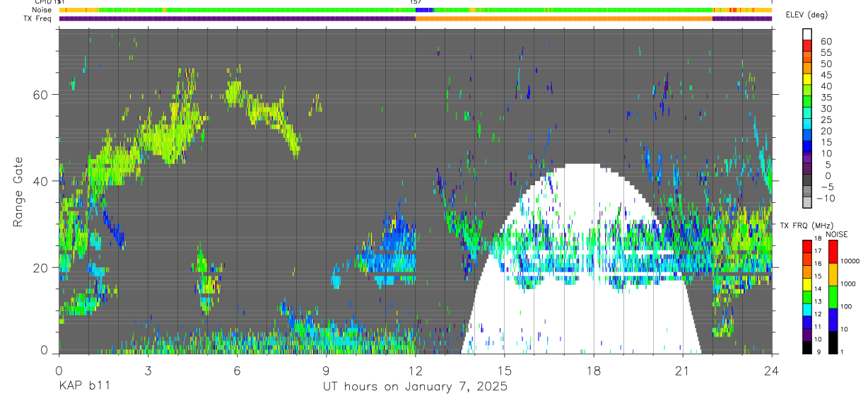Click the blue segment of the NOISE color bar
This screenshot has height=401, width=868.
pos(833,319)
